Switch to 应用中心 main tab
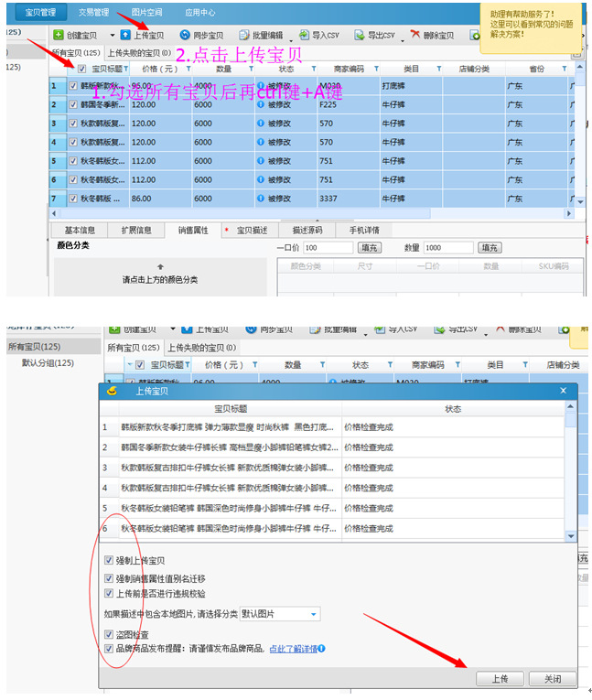The image size is (592, 700). 200,12
